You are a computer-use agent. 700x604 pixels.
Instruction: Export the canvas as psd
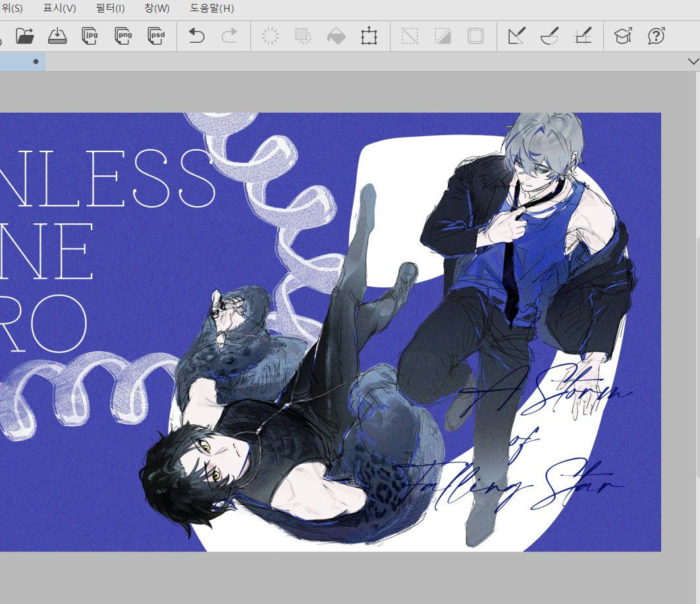click(156, 36)
